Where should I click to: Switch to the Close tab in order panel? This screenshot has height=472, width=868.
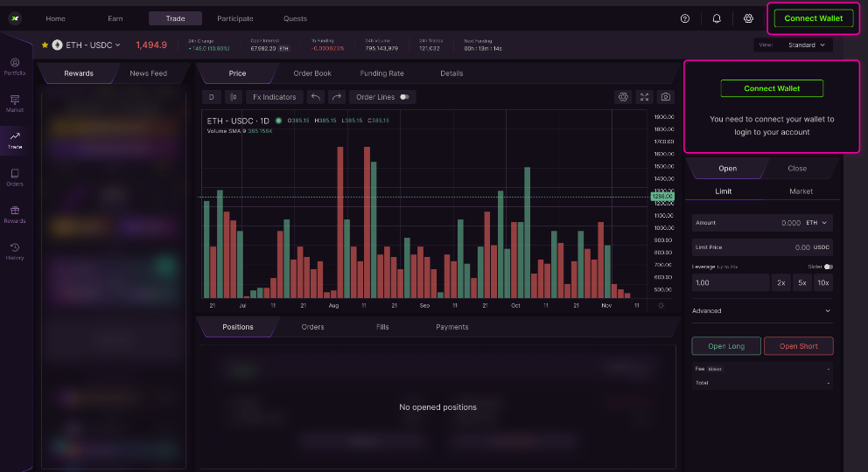pos(797,169)
